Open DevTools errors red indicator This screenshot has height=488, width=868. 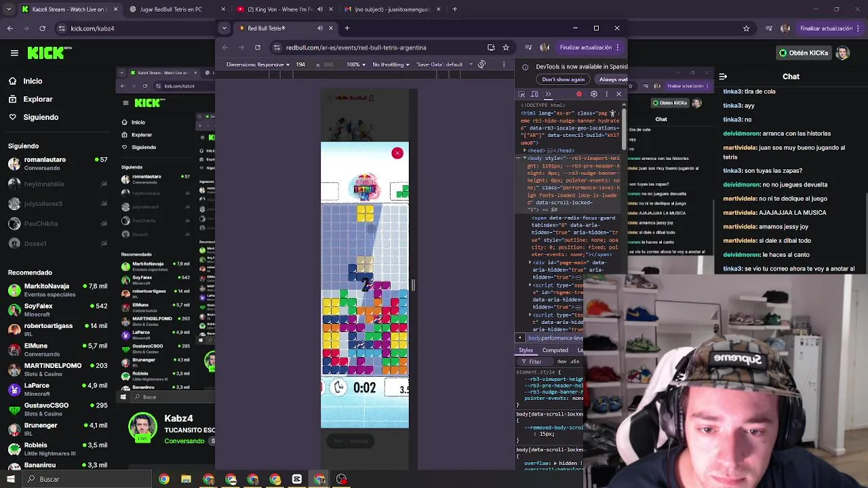pos(579,94)
